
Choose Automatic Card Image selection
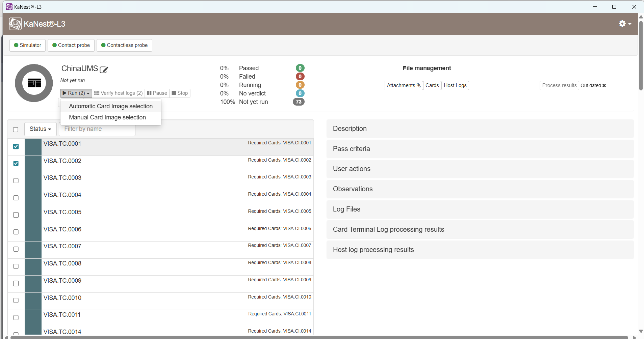(111, 106)
